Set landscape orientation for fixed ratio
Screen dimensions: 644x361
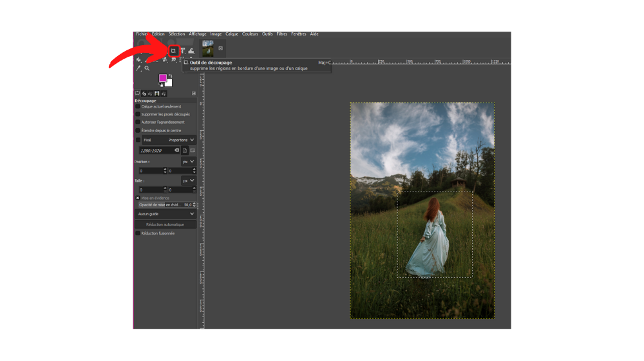point(192,150)
